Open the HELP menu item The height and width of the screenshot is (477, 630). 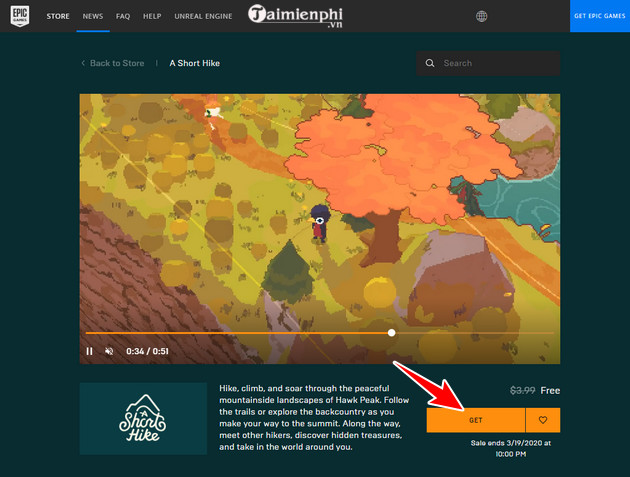click(152, 16)
